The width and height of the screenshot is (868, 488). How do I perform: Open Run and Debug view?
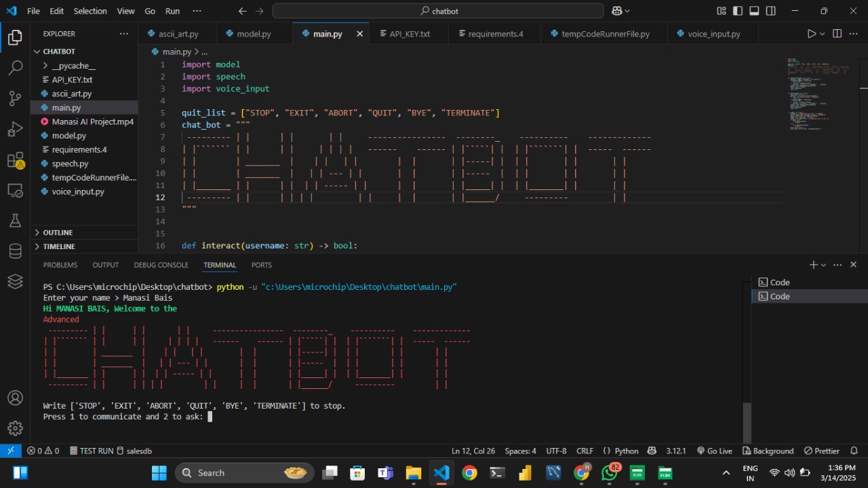tap(15, 129)
